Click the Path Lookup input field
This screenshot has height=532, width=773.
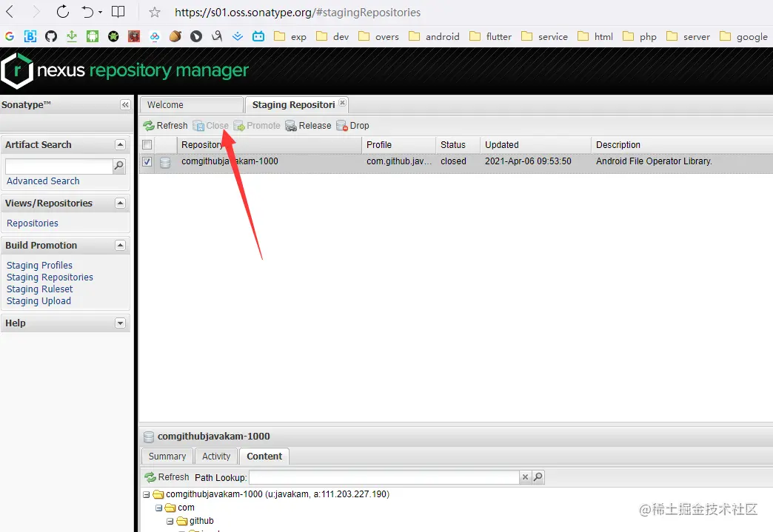pyautogui.click(x=384, y=477)
